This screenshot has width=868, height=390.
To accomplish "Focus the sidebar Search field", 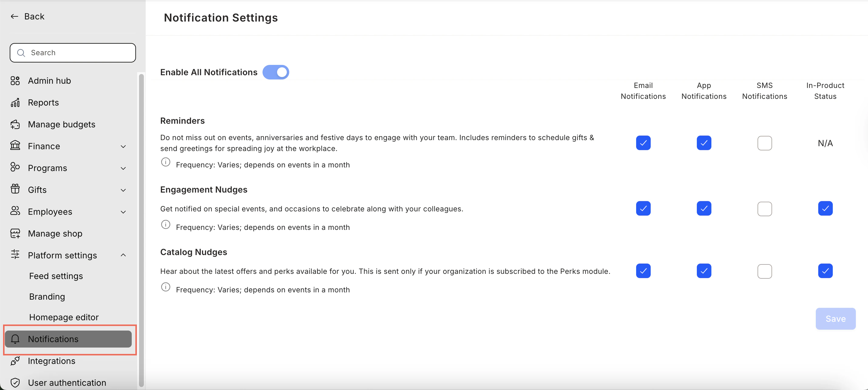I will coord(73,53).
